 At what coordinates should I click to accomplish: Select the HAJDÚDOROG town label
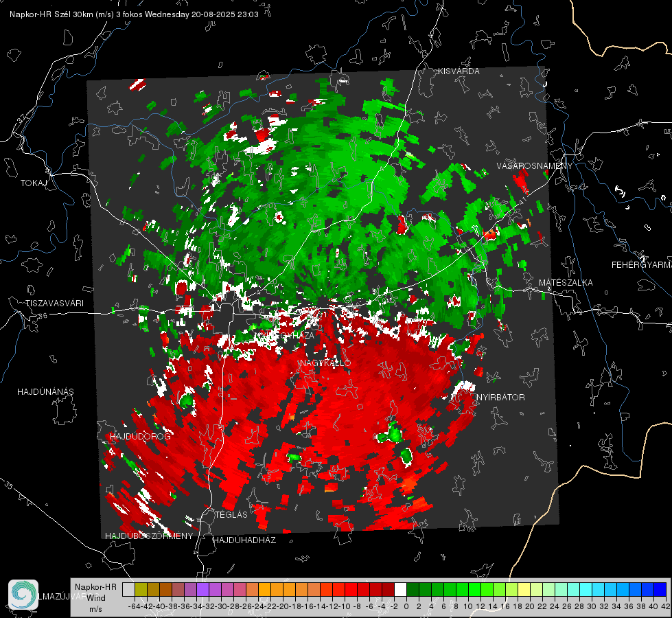[140, 437]
